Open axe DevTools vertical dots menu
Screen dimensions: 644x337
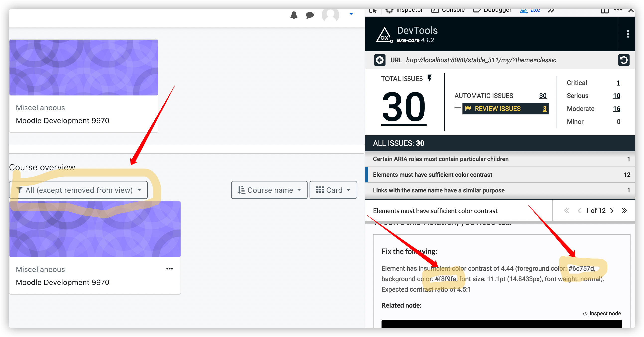(628, 34)
